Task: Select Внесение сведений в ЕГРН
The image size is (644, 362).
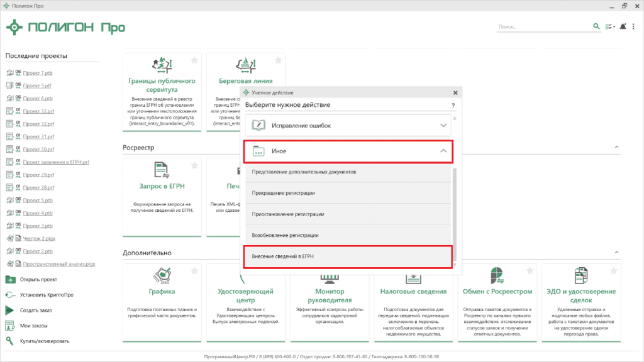Action: [x=348, y=256]
